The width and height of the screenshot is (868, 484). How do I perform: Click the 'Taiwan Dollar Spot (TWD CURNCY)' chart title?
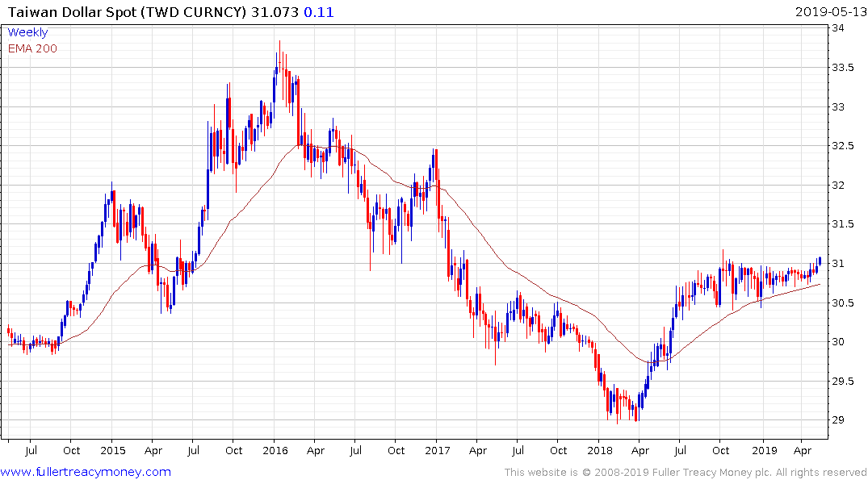127,11
